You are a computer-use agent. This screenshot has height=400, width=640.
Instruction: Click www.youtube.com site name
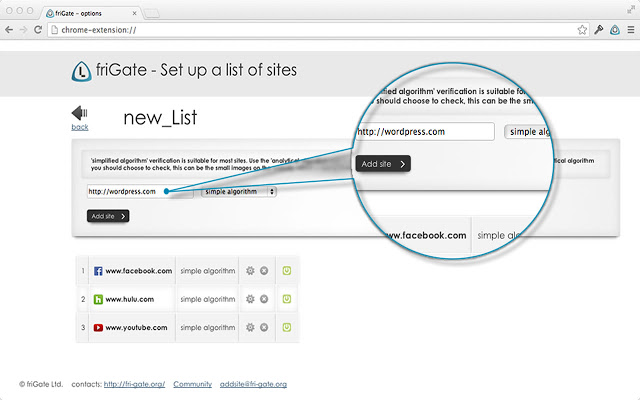pos(136,328)
